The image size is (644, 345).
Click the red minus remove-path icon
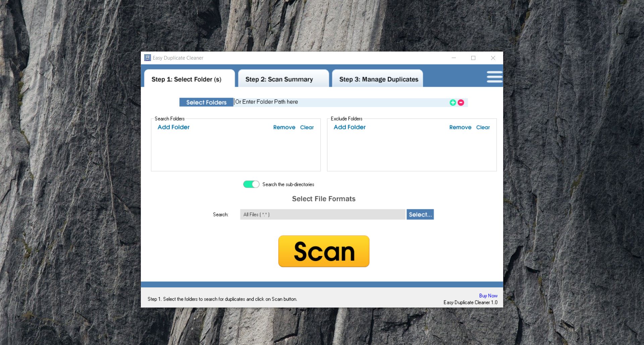coord(461,102)
